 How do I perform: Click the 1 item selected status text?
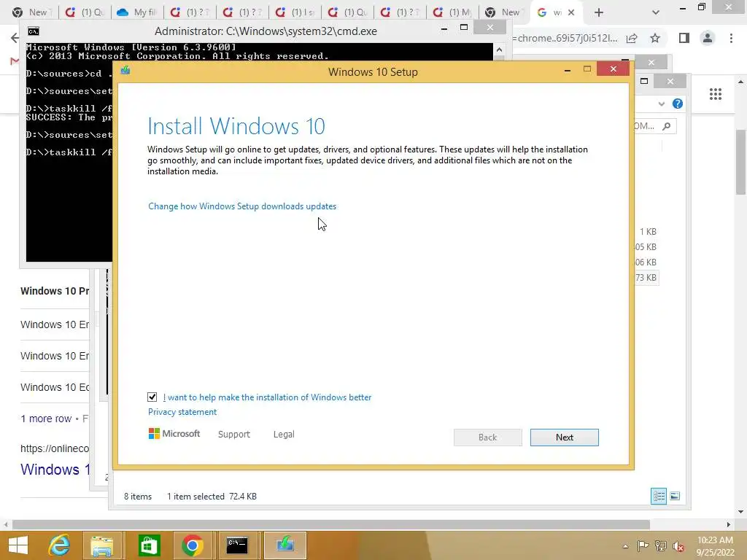pyautogui.click(x=196, y=496)
